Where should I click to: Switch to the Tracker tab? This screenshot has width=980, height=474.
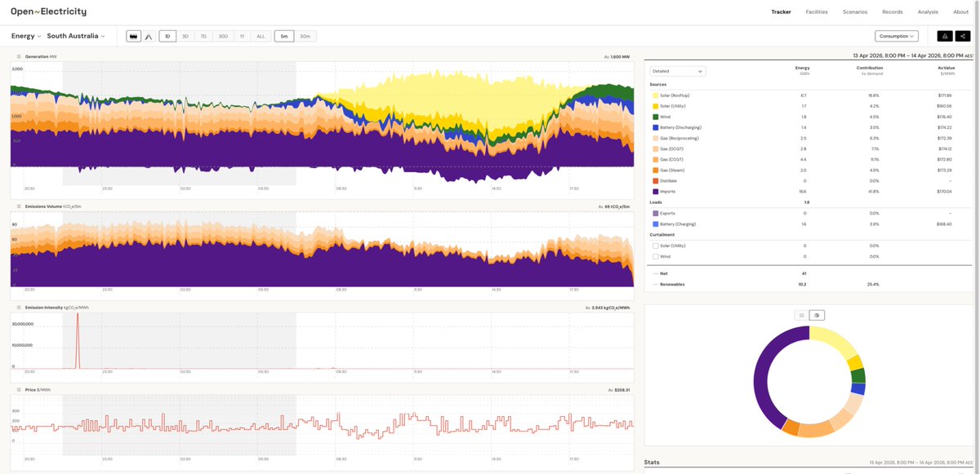[781, 12]
